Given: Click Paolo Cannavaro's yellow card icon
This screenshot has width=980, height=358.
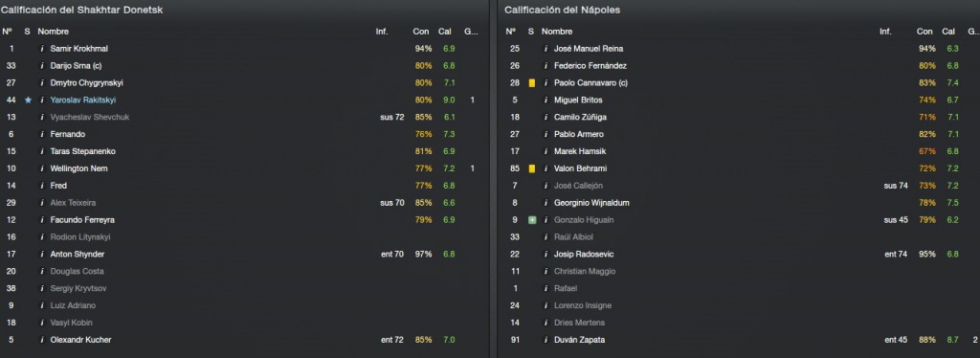Looking at the screenshot, I should pyautogui.click(x=532, y=83).
